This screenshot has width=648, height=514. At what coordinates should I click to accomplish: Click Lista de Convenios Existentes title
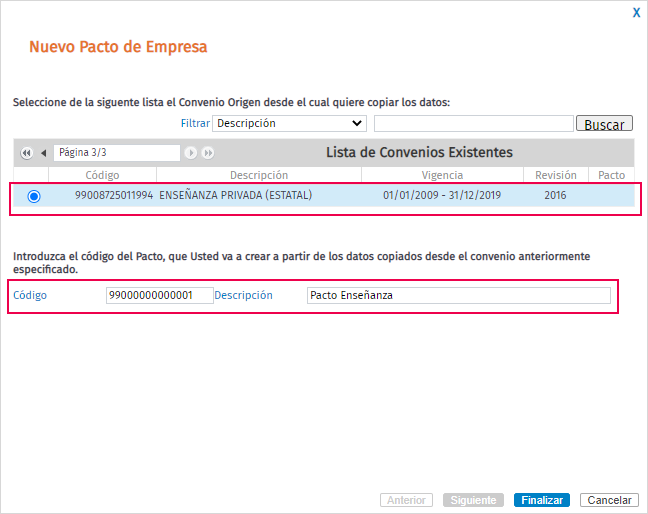point(419,152)
